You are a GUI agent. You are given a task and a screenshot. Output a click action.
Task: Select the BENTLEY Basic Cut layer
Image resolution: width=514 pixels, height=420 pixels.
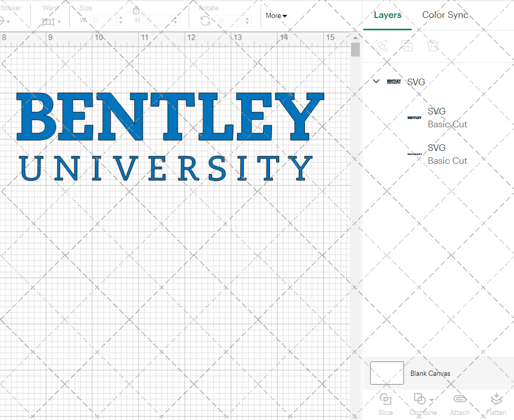447,118
